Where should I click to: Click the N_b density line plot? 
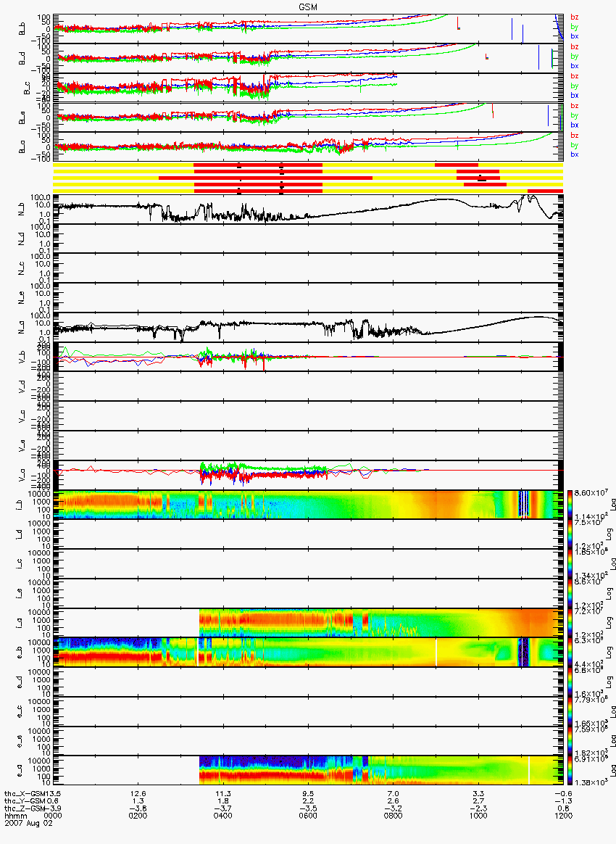pyautogui.click(x=308, y=209)
